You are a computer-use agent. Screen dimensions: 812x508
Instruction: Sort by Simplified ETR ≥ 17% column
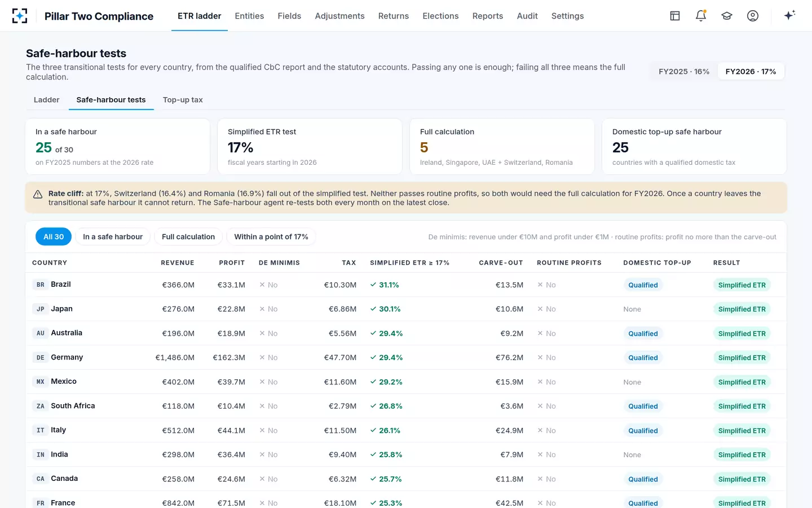(409, 263)
